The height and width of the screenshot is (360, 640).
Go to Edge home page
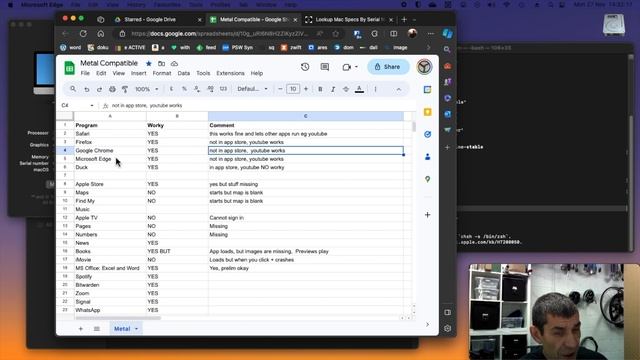(x=101, y=34)
